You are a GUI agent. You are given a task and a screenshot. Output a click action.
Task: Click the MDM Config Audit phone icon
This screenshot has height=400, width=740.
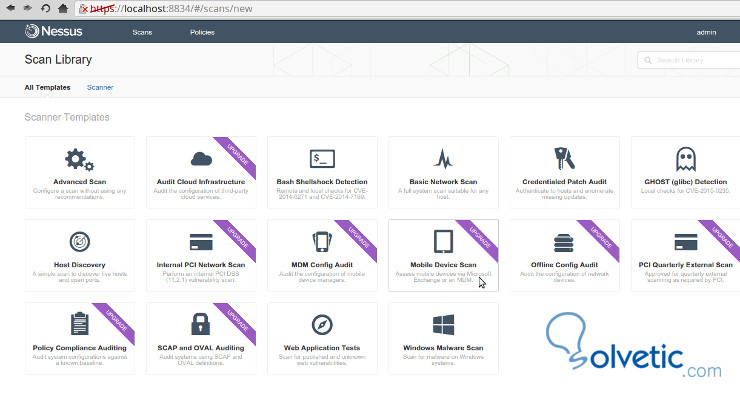point(322,242)
